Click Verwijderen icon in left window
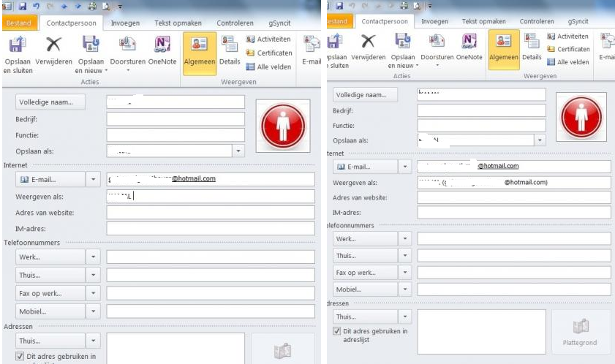 pyautogui.click(x=53, y=45)
